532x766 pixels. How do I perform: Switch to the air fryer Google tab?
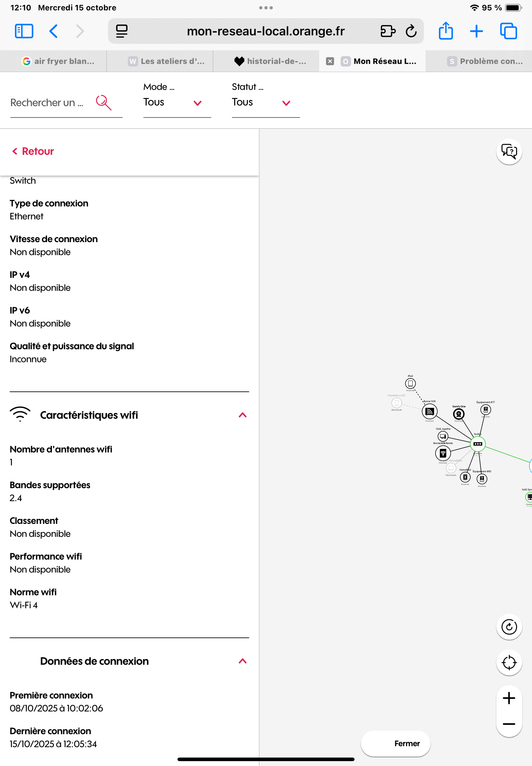pos(58,61)
